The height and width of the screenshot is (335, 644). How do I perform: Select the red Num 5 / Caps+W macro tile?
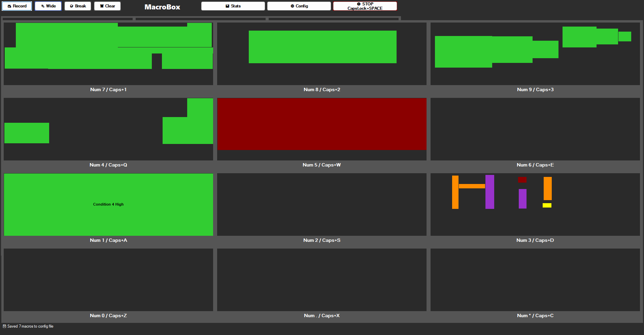pyautogui.click(x=321, y=129)
